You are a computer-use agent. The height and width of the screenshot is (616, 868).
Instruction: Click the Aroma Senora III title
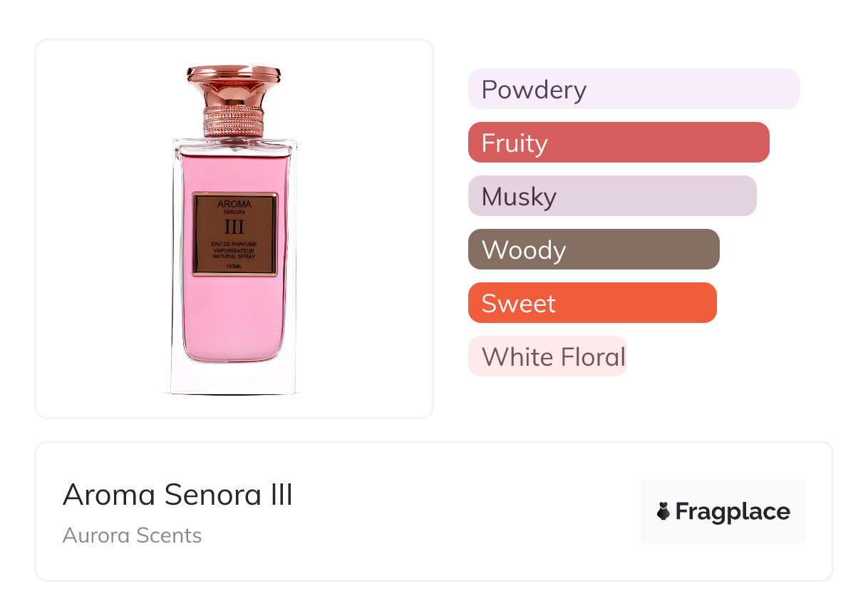[177, 494]
